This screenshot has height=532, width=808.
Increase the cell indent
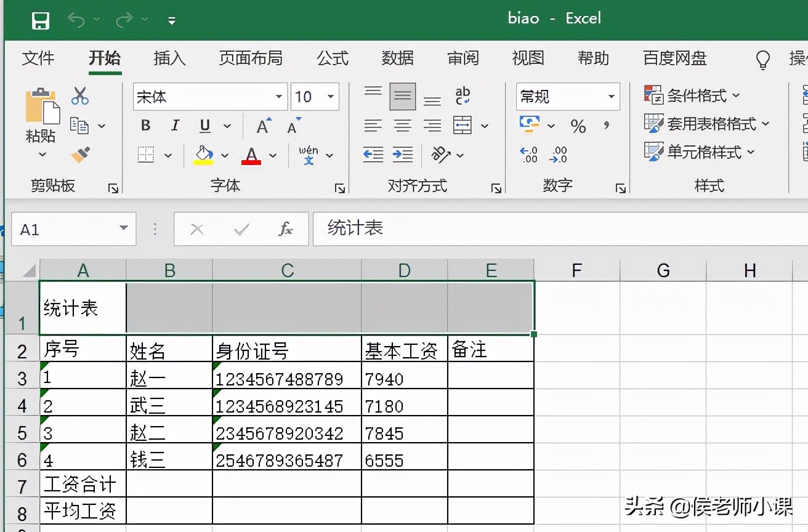403,154
